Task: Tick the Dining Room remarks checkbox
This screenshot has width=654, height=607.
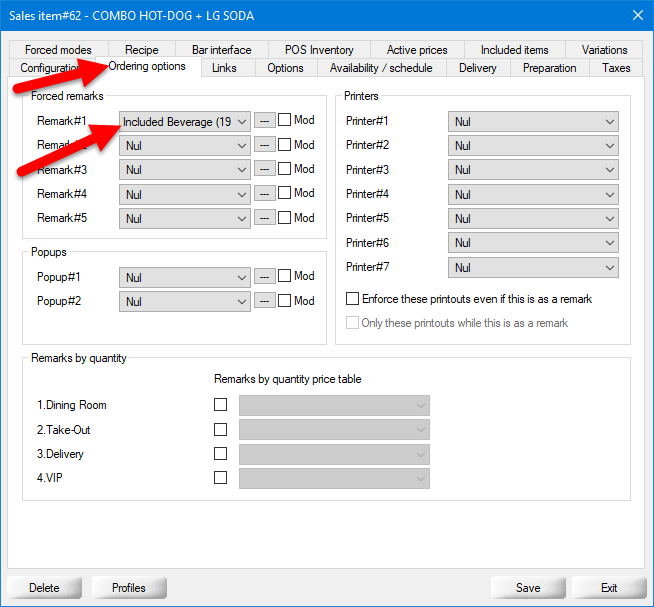Action: (x=220, y=405)
